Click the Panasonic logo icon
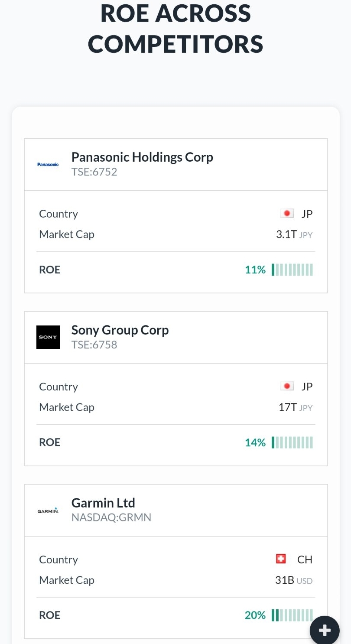Screen dimensions: 351x644 click(x=48, y=165)
